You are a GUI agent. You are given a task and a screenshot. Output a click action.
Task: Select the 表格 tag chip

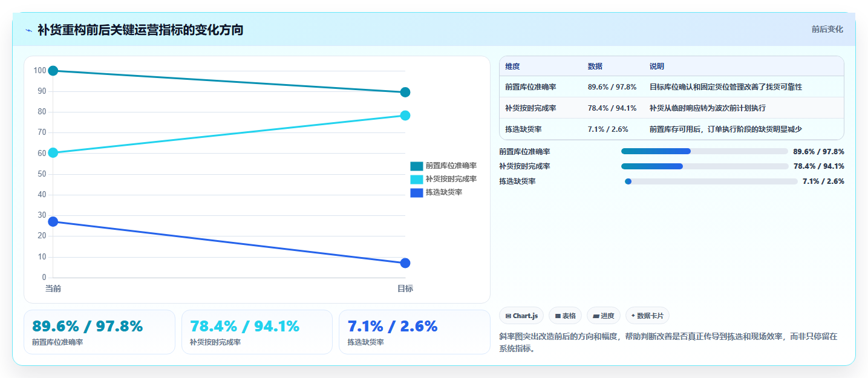click(565, 316)
